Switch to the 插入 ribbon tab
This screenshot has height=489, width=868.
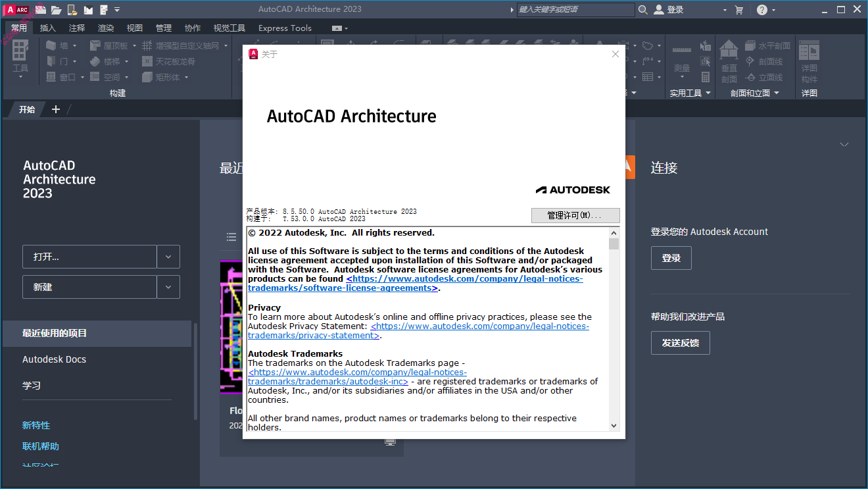coord(48,28)
